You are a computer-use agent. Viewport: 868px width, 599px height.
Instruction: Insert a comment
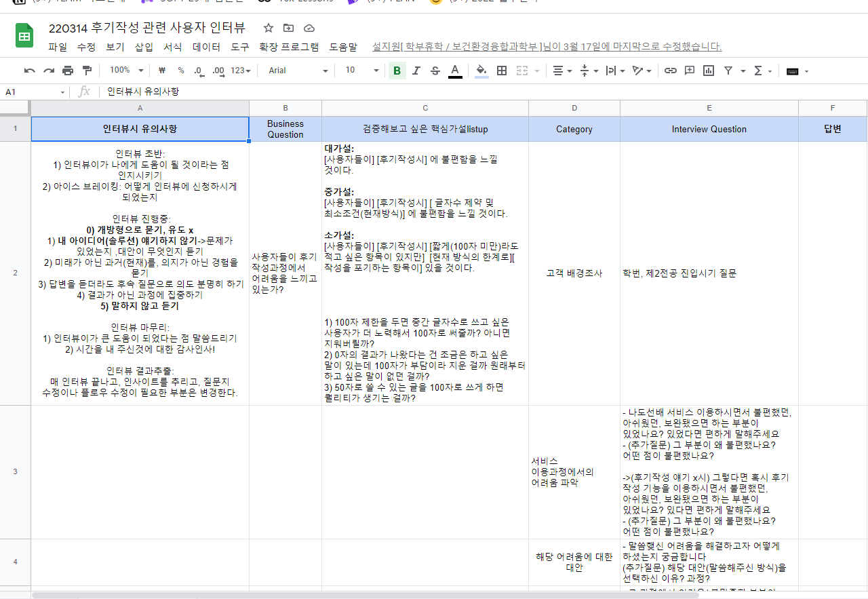[x=690, y=71]
